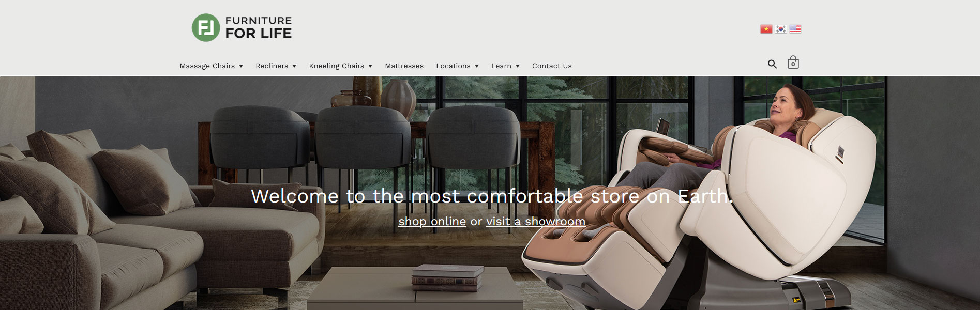Open the Locations menu item
The height and width of the screenshot is (310, 980).
[x=453, y=66]
